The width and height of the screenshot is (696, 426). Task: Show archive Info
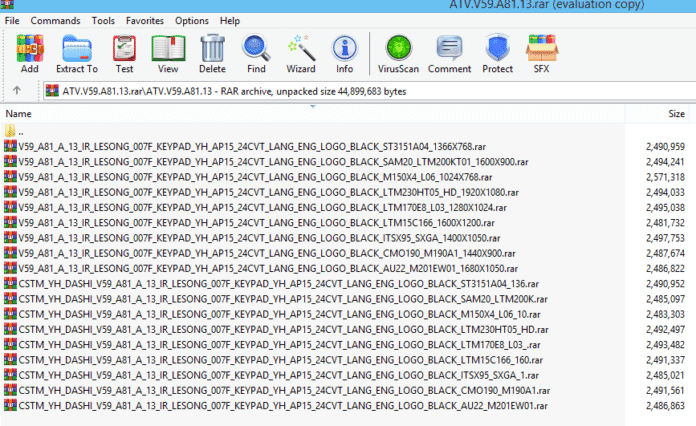tap(344, 52)
